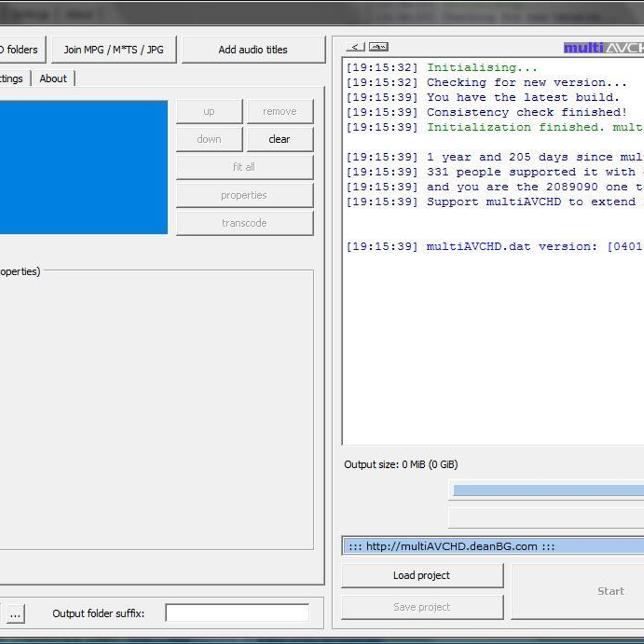644x644 pixels.
Task: Click the transcode button
Action: click(244, 223)
